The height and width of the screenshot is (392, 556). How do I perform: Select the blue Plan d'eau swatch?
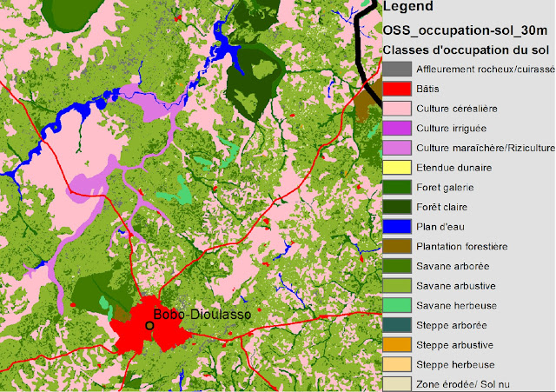[x=397, y=226]
